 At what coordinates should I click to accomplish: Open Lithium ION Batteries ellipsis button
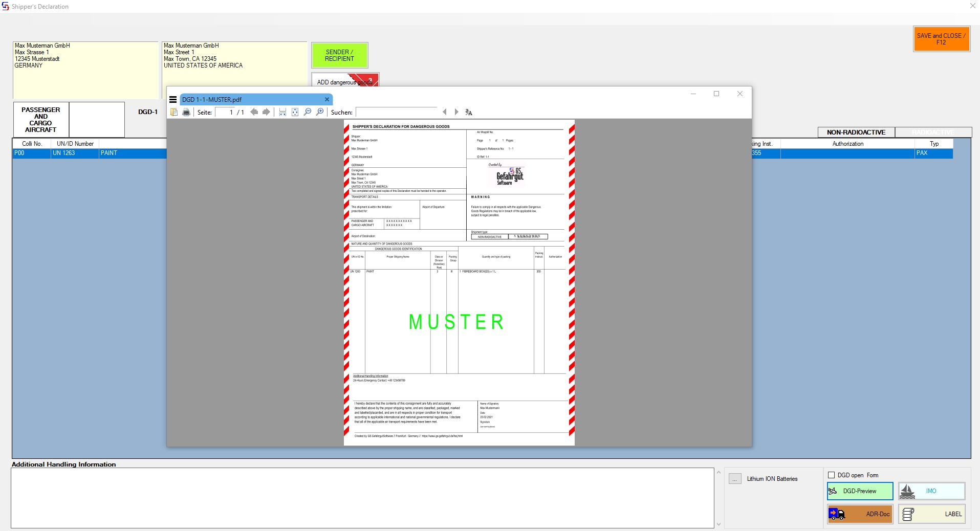[735, 479]
